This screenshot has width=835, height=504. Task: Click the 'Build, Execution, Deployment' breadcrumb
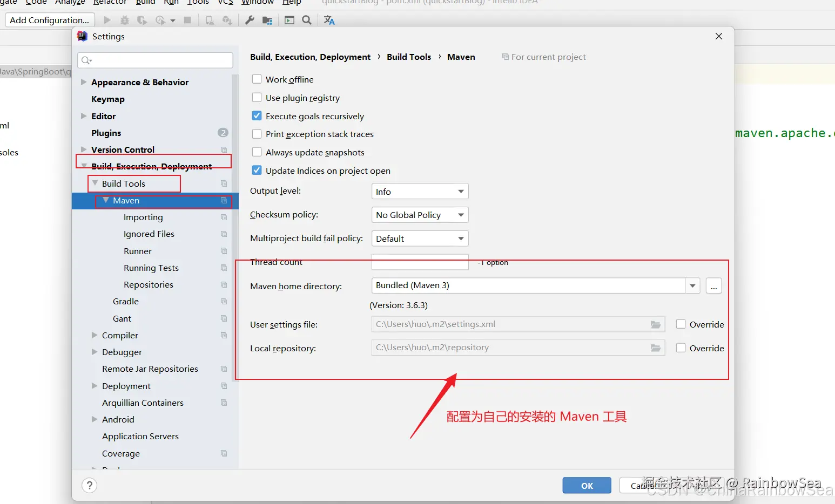point(311,57)
